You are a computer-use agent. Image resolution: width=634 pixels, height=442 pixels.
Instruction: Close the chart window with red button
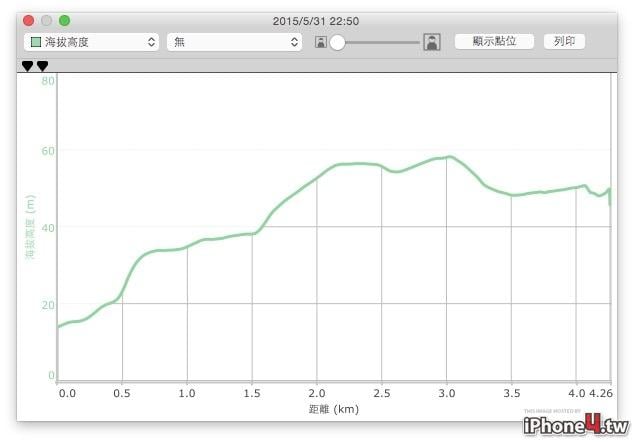(x=28, y=20)
